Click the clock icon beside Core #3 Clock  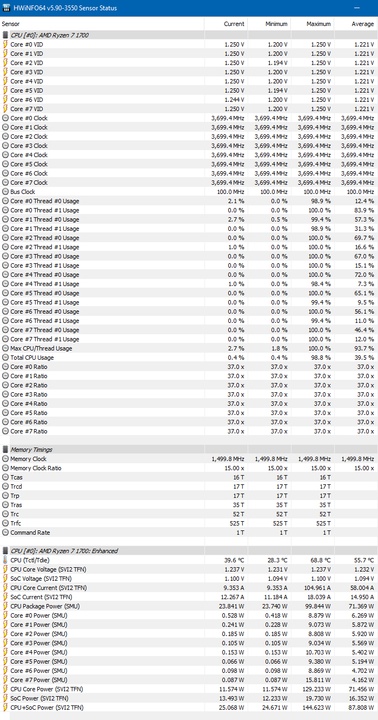click(6, 146)
